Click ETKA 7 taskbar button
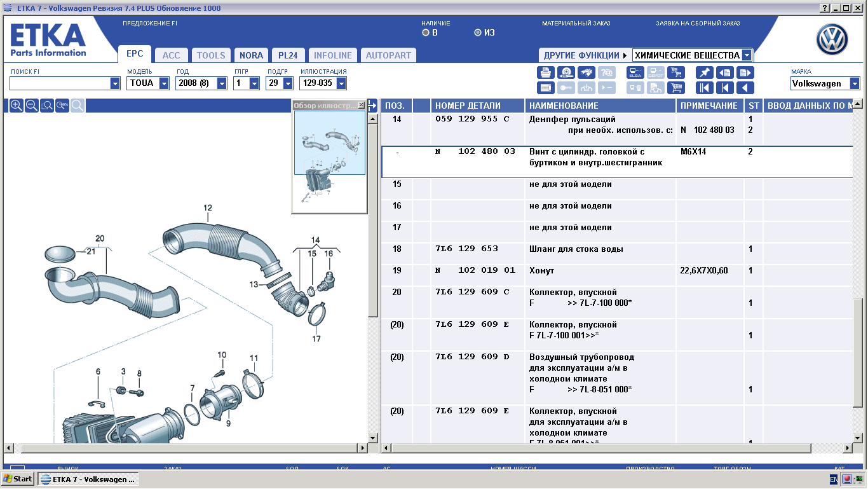Screen dimensions: 868x489 click(88, 479)
